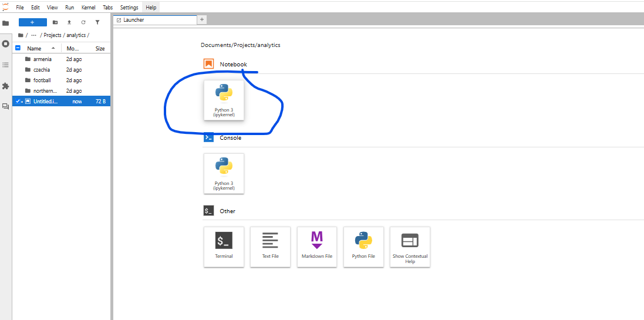644x320 pixels.
Task: Launch Python 3 notebook from Notebook section
Action: point(224,100)
